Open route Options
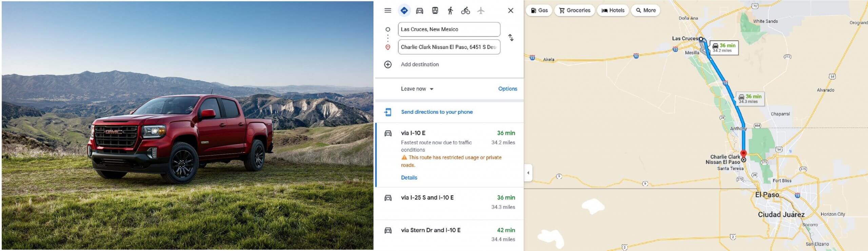Viewport: 868px width, 251px height. click(x=507, y=89)
